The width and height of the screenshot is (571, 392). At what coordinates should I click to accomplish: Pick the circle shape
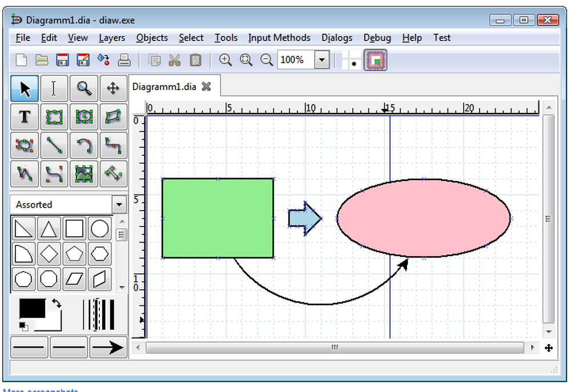(99, 229)
